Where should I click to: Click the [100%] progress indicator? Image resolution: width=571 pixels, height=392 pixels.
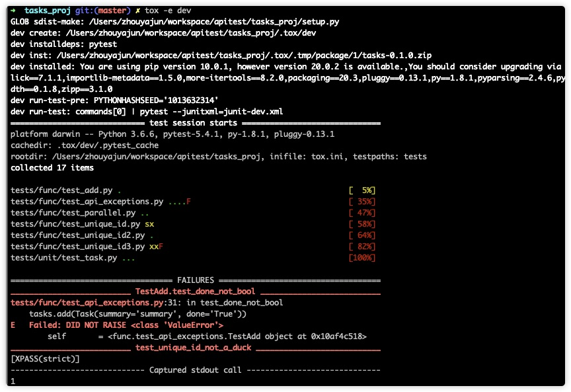(x=362, y=258)
